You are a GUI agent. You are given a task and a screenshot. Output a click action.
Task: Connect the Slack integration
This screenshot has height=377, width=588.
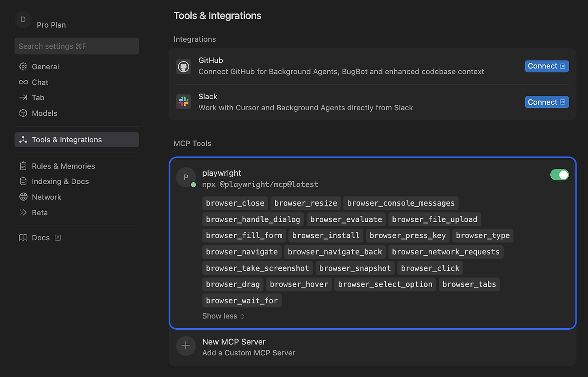(547, 102)
